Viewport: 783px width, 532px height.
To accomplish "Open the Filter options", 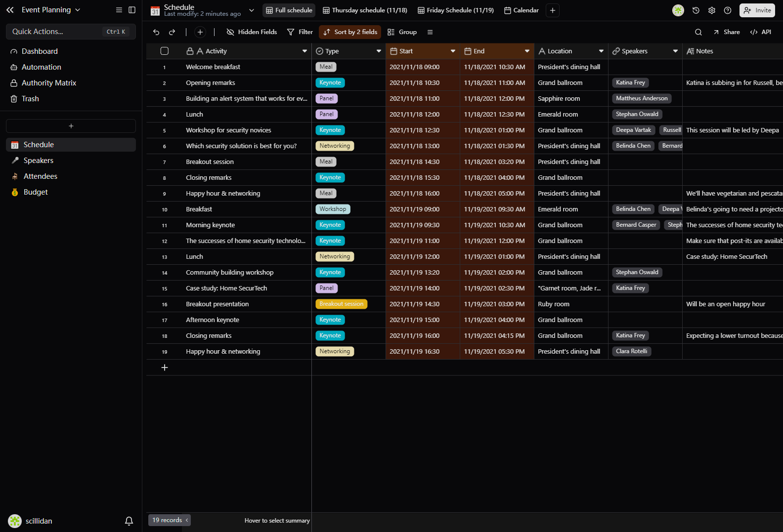I will (300, 32).
